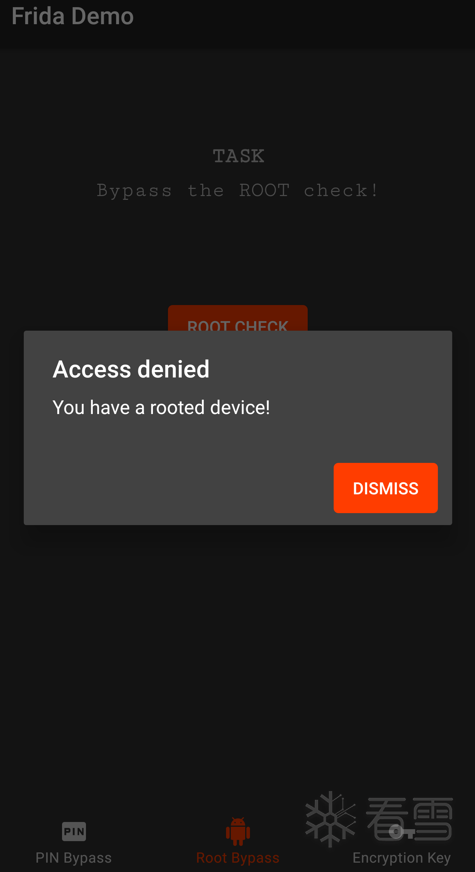This screenshot has height=872, width=475.
Task: Tap the TASK heading text
Action: [238, 156]
